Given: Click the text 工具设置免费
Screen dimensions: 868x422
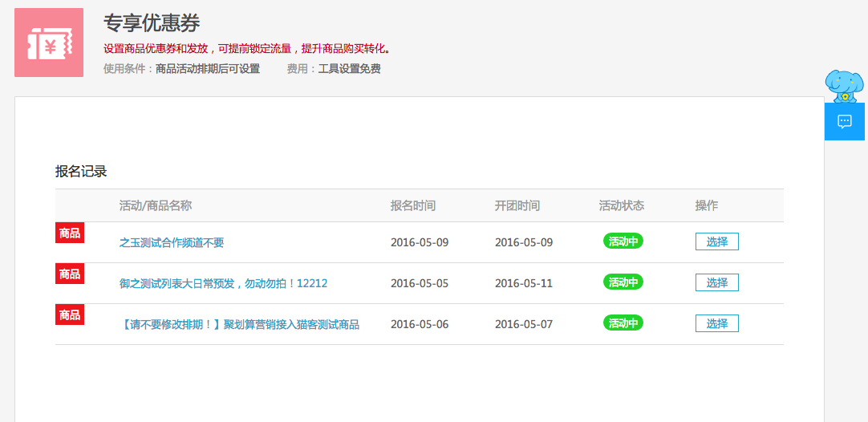Looking at the screenshot, I should click(349, 69).
